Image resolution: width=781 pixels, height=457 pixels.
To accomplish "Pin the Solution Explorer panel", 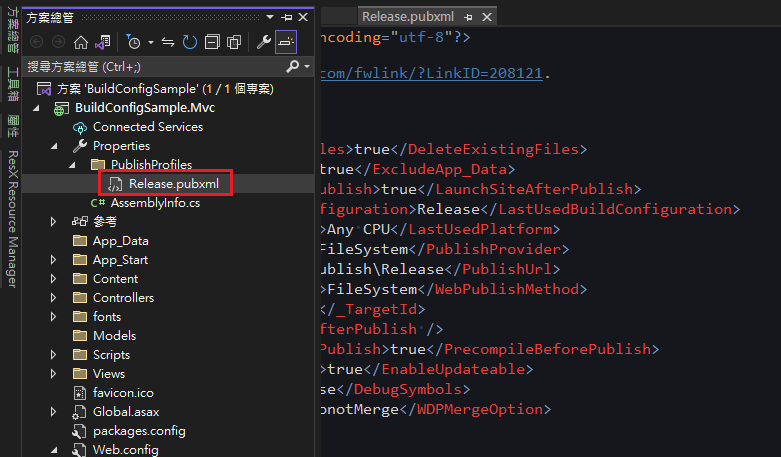I will pos(286,17).
